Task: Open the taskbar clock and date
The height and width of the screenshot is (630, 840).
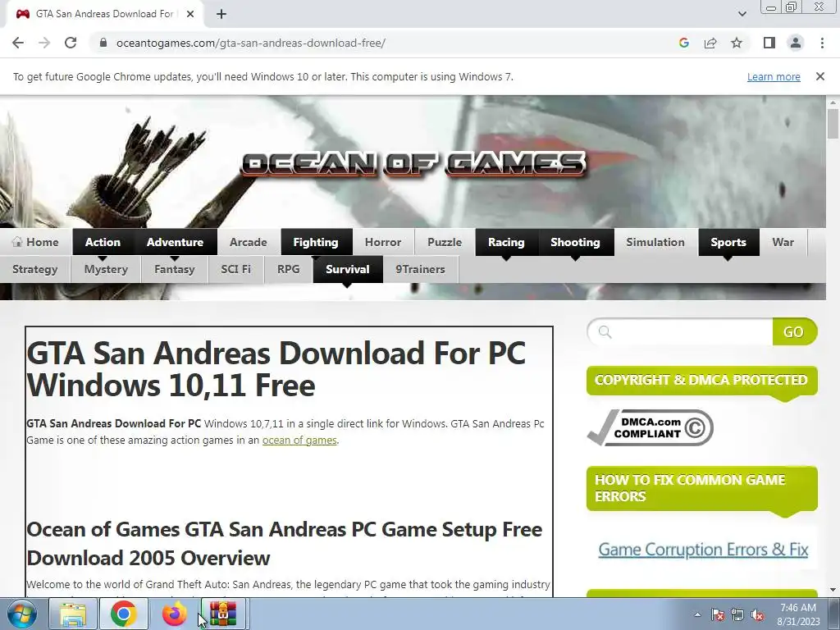Action: 798,614
